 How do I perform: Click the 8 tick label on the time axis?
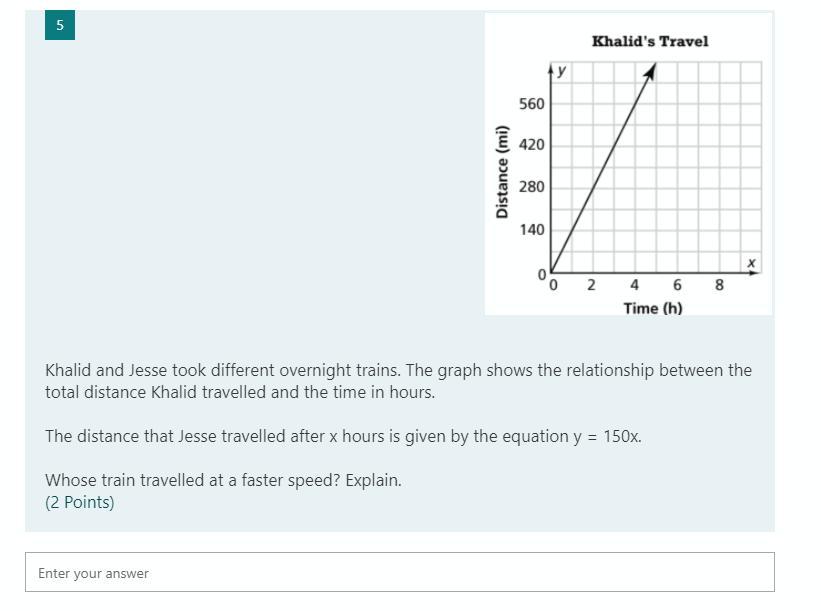tap(719, 285)
